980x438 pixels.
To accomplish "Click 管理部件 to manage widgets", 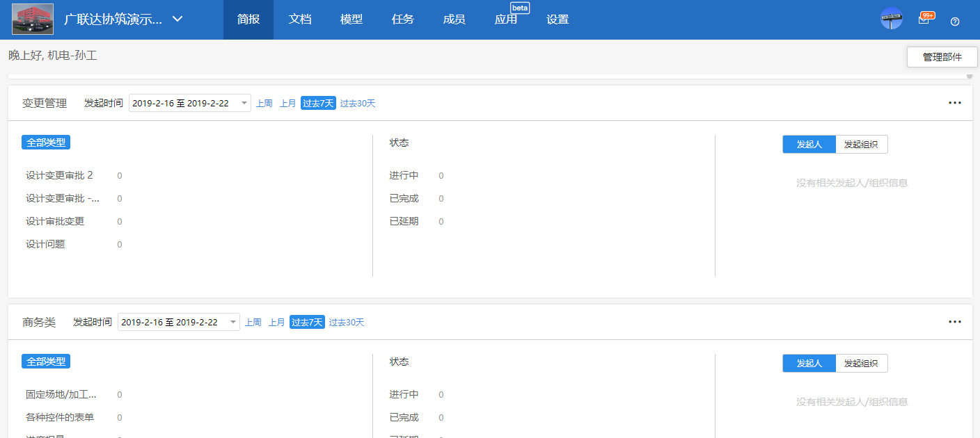I will (942, 57).
